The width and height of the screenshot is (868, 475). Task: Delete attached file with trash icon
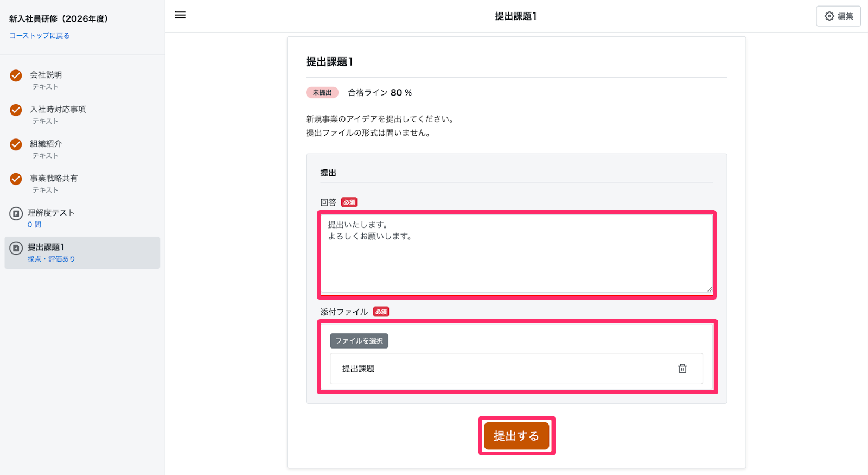click(682, 369)
